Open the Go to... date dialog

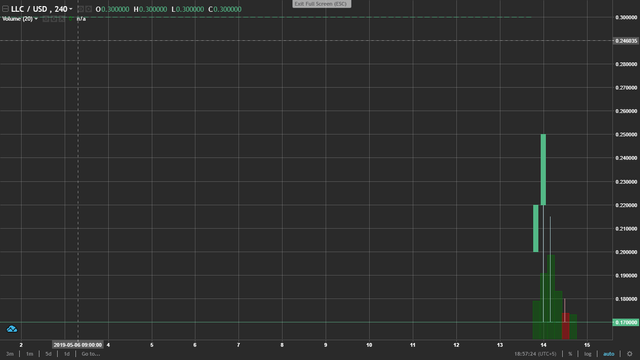pyautogui.click(x=91, y=354)
